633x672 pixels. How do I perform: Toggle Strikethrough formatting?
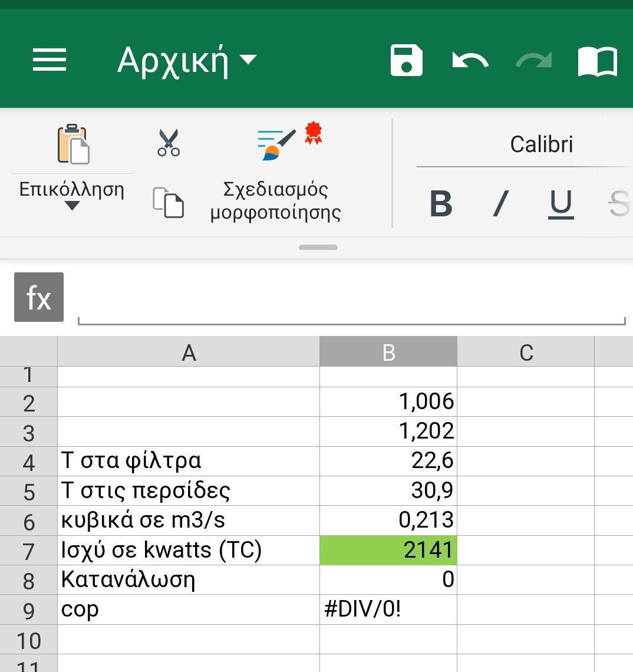pyautogui.click(x=619, y=203)
